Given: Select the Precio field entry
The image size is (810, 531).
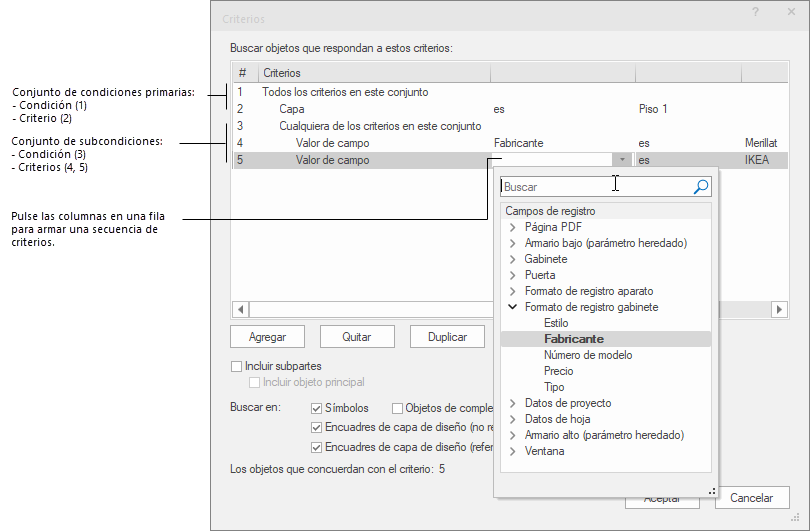Looking at the screenshot, I should (558, 371).
